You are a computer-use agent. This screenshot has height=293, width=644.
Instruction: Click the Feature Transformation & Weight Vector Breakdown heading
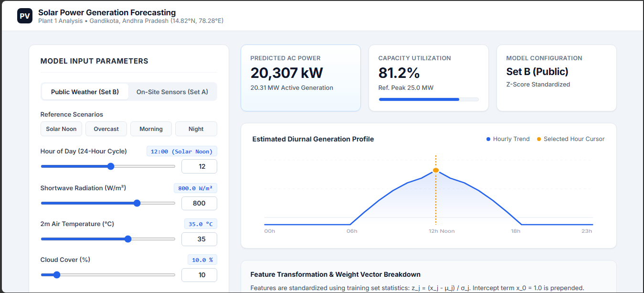tap(336, 274)
